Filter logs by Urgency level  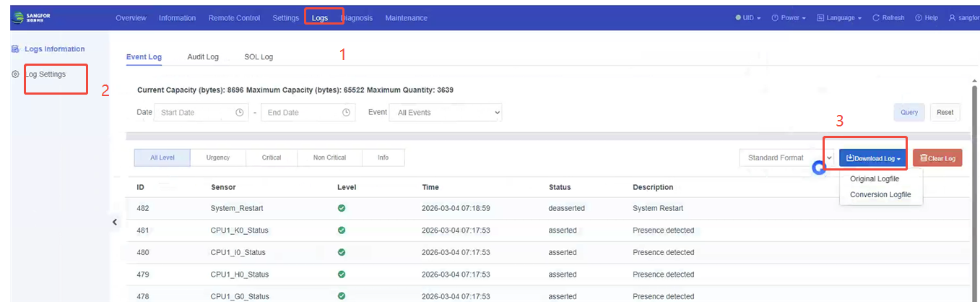[x=217, y=158]
